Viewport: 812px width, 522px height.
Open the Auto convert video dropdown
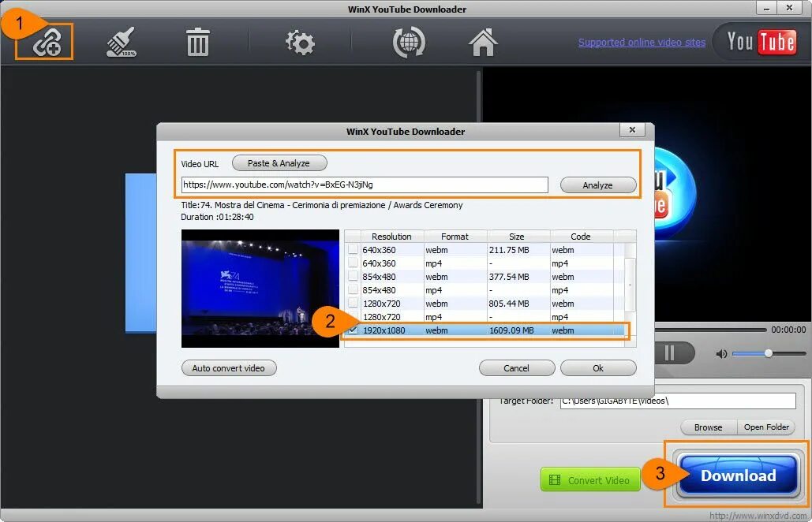pyautogui.click(x=228, y=367)
